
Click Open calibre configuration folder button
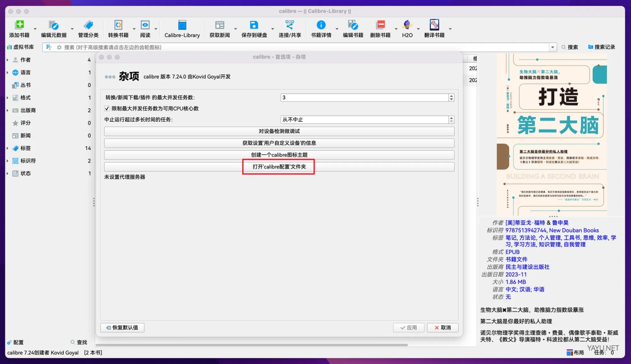pos(279,166)
